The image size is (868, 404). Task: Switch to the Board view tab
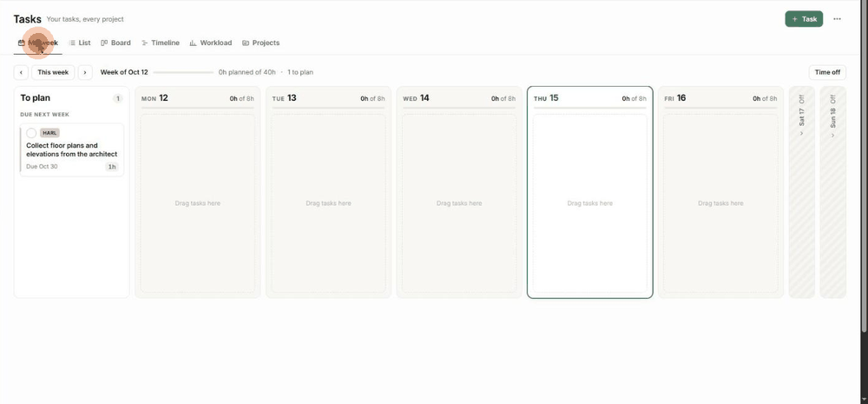115,43
